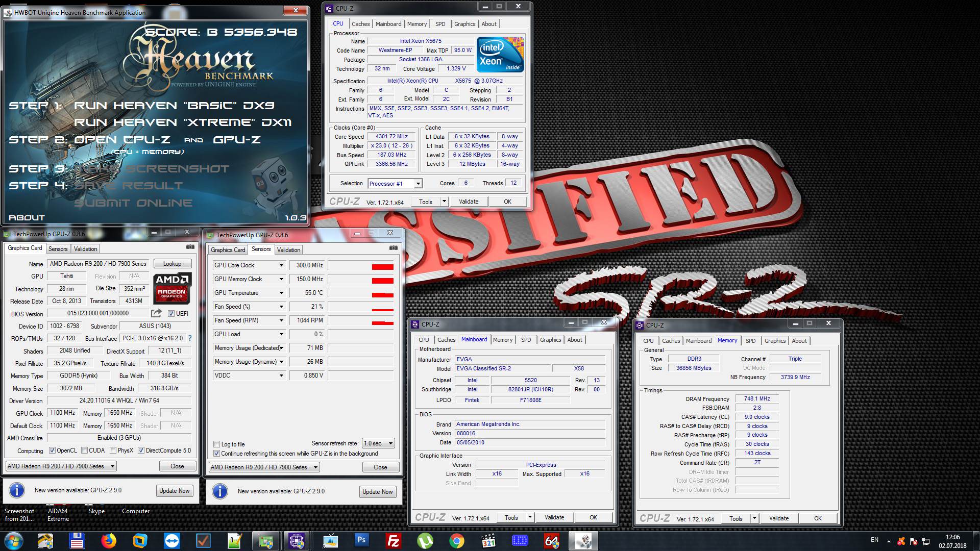This screenshot has width=980, height=551.
Task: Open TeamViewer from the taskbar
Action: [x=171, y=540]
